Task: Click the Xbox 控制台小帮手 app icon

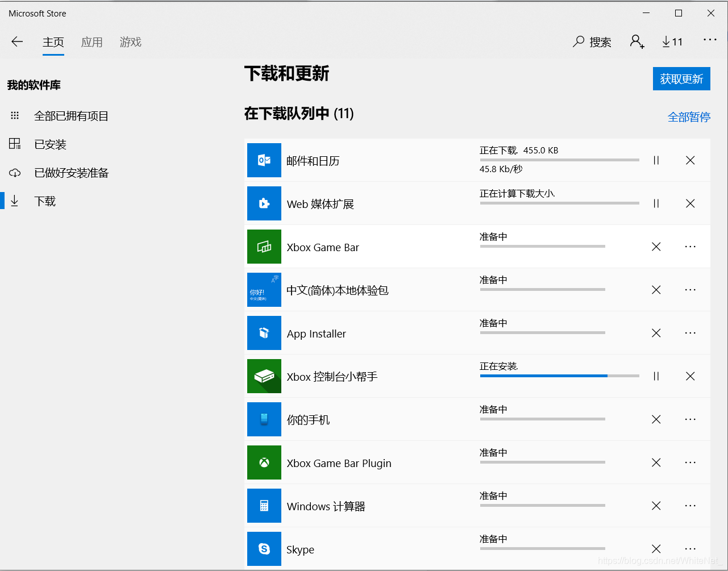Action: (264, 376)
